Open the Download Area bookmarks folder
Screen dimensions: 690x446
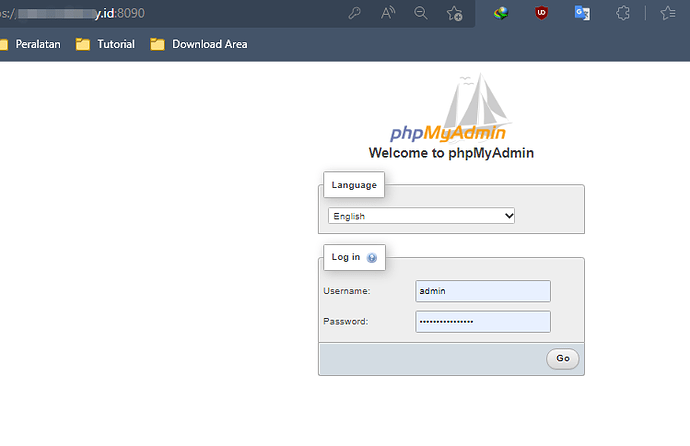point(199,44)
